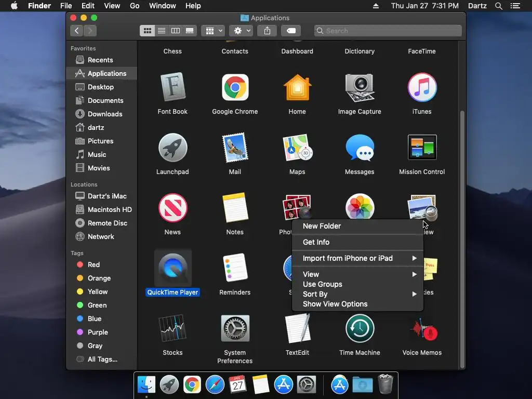
Task: Switch to list view in toolbar
Action: pos(162,31)
